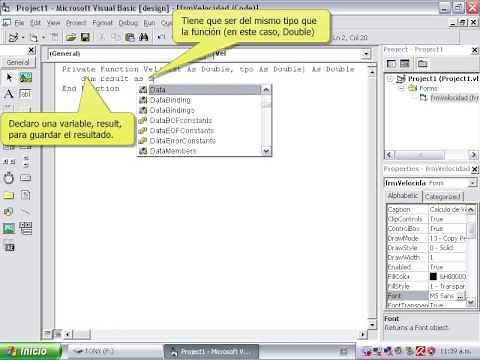The width and height of the screenshot is (480, 360).
Task: Click the ellipsis button of Font property
Action: [x=460, y=296]
